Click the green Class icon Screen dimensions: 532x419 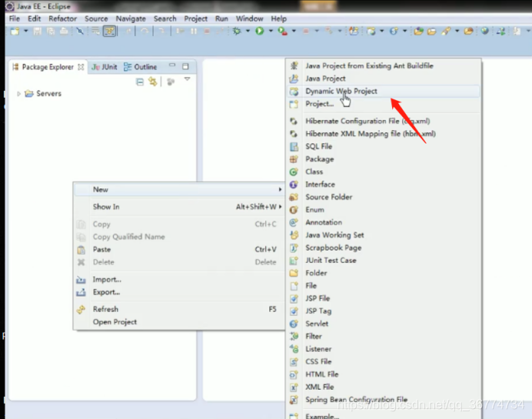[294, 172]
